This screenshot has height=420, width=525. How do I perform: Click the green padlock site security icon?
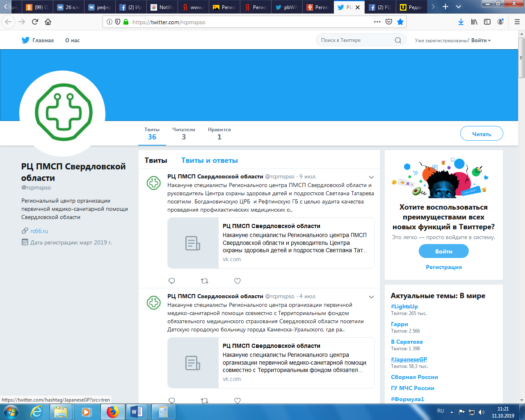pos(126,22)
